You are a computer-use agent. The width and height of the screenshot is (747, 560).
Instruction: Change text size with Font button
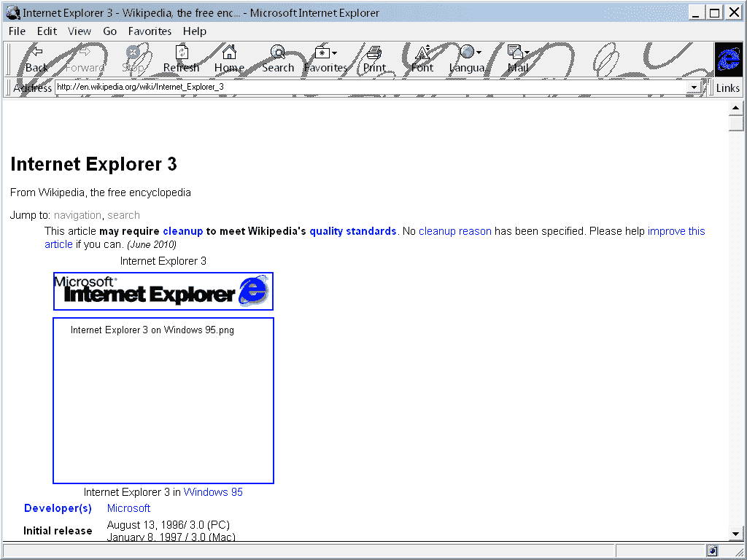click(x=422, y=59)
